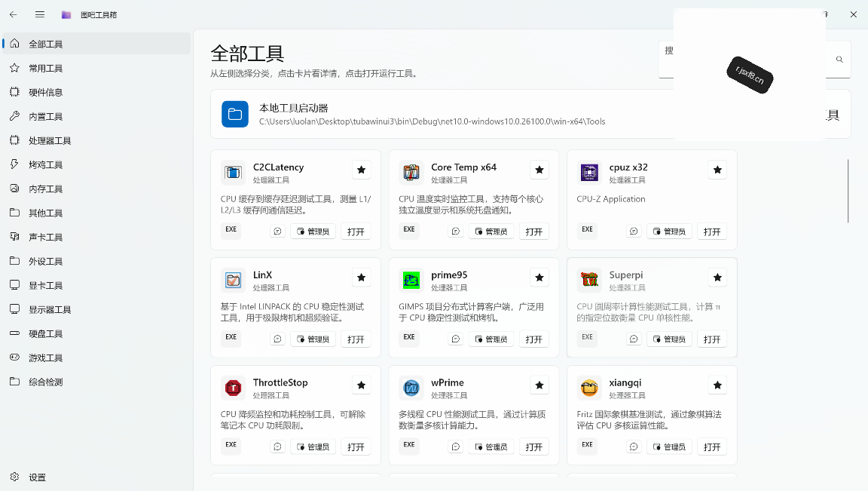
Task: Run prime95 as 管理员
Action: pos(491,339)
